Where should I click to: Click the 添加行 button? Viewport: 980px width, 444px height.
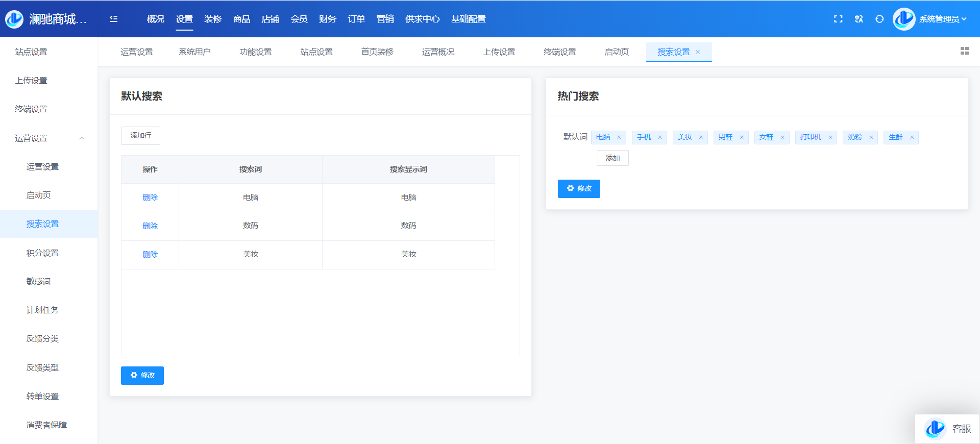tap(140, 136)
